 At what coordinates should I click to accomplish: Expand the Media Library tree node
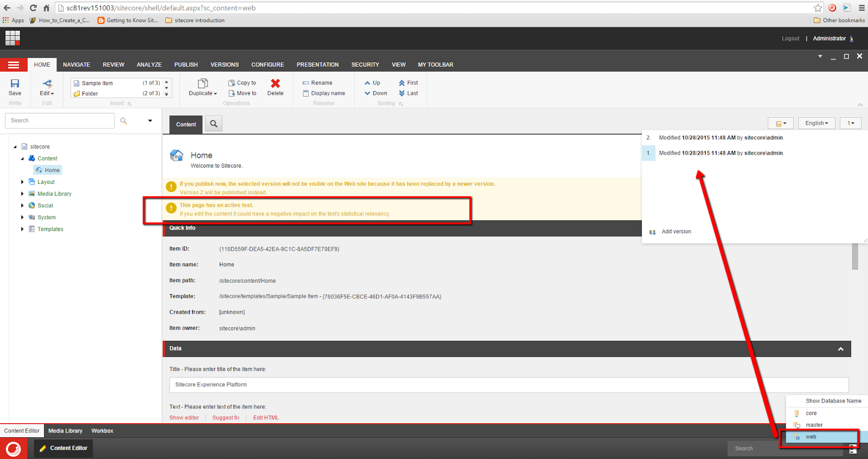pyautogui.click(x=22, y=194)
